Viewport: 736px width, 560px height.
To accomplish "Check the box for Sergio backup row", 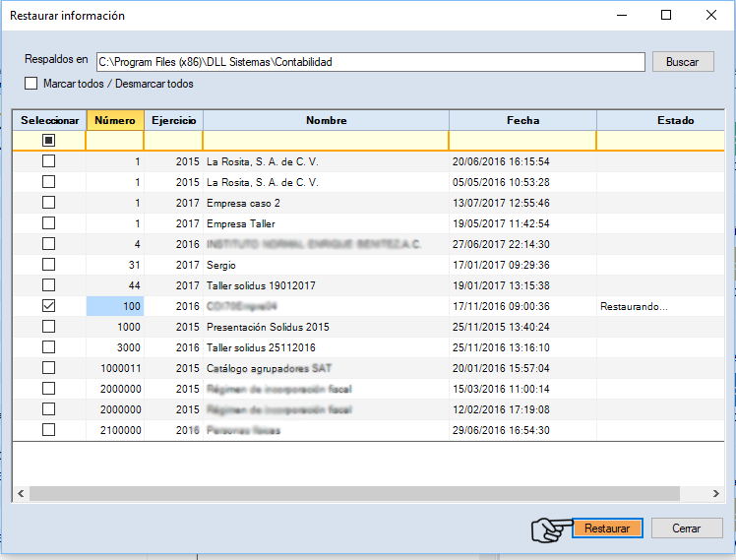I will pos(48,265).
